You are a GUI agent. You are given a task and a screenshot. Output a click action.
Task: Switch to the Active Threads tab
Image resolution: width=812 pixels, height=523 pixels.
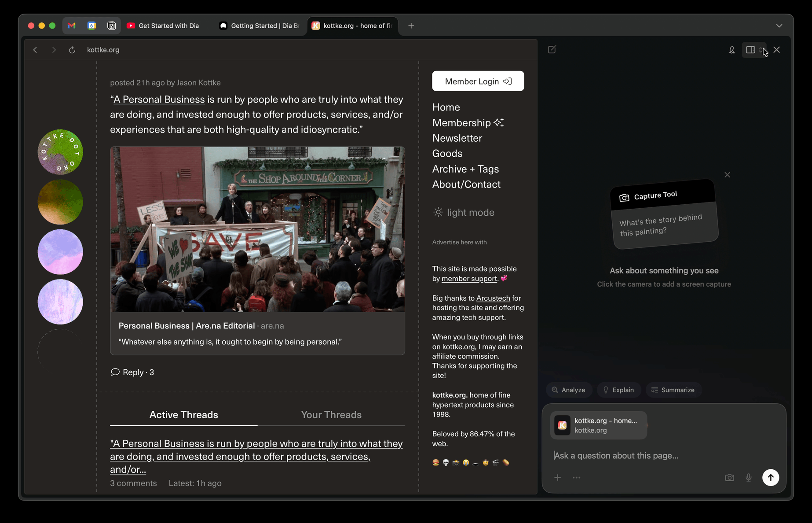coord(184,415)
